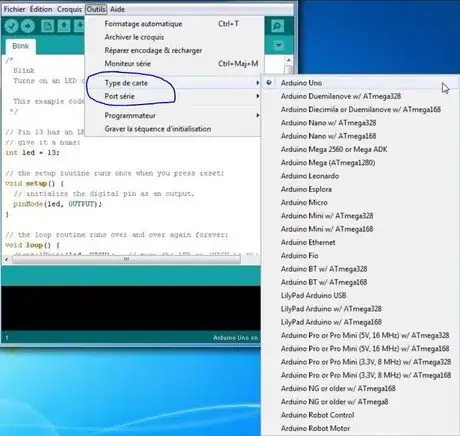Click the 'void loop() {' line
The height and width of the screenshot is (436, 460).
tap(32, 245)
